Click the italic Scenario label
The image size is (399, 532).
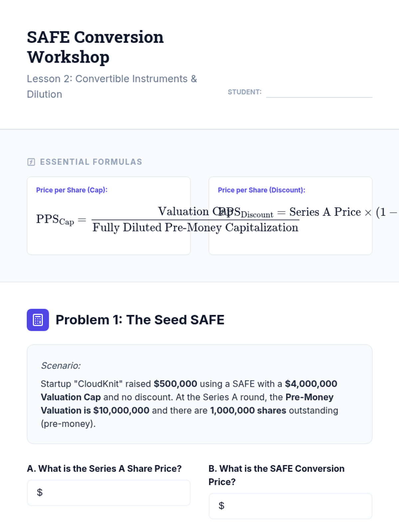61,365
